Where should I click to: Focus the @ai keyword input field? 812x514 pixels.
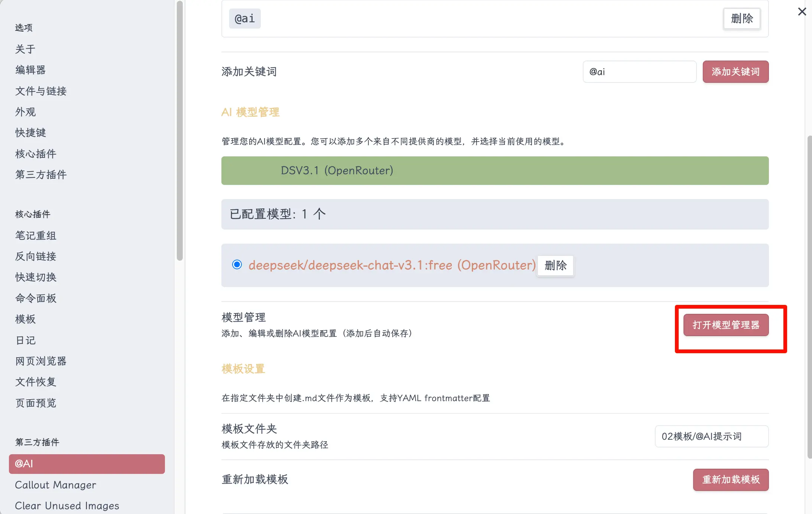639,72
